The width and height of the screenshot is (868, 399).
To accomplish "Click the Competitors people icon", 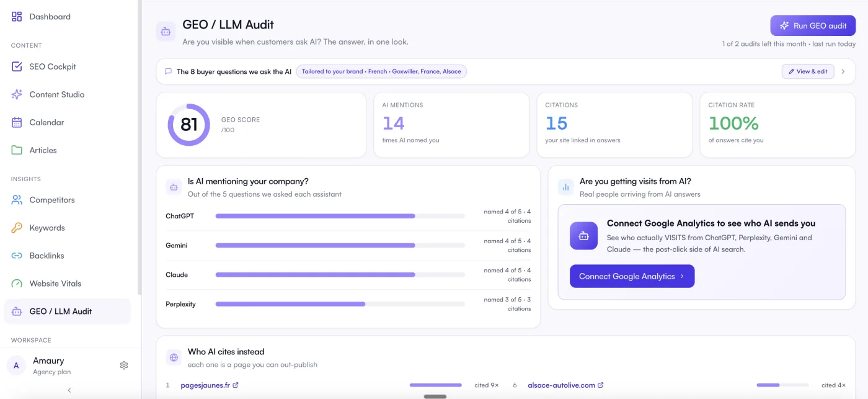I will (x=17, y=200).
